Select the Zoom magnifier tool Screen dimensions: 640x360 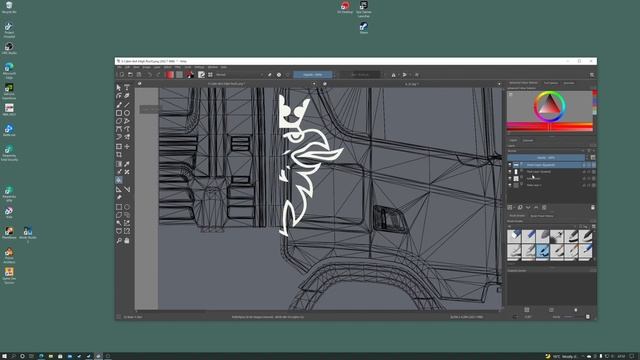click(x=119, y=240)
